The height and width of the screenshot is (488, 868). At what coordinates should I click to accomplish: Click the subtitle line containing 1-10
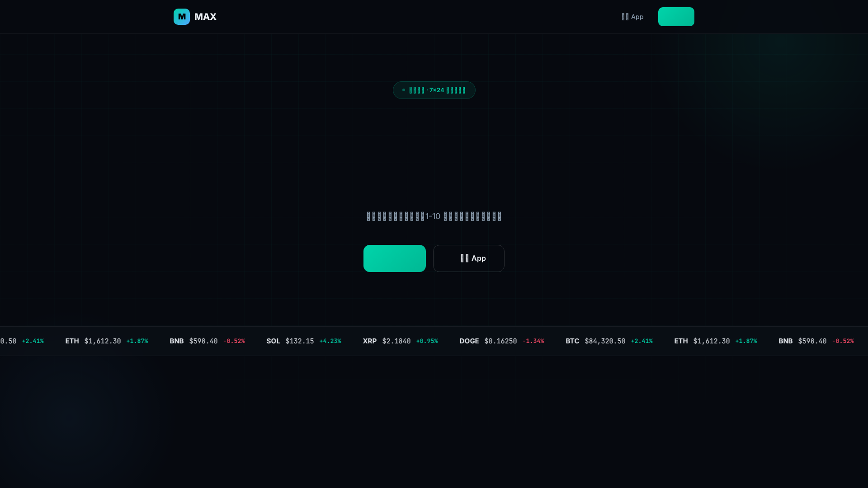click(434, 216)
